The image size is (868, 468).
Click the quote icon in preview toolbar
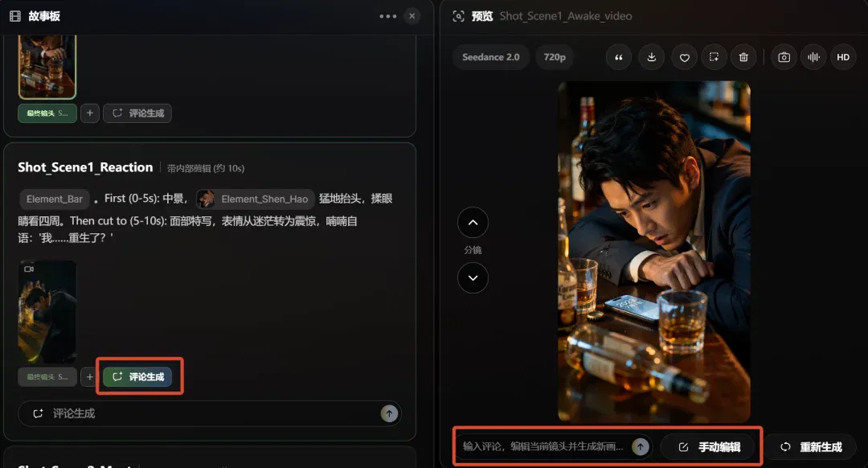(x=619, y=57)
